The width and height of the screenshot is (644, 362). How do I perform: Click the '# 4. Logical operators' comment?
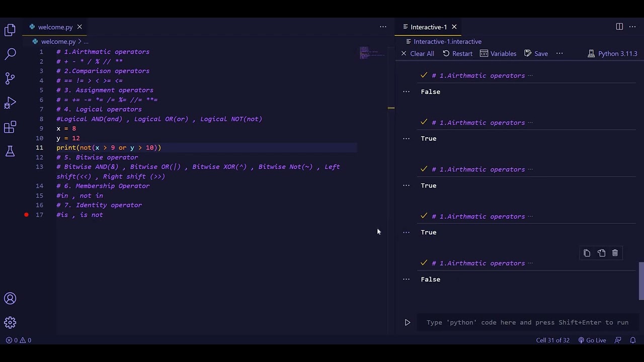(99, 110)
